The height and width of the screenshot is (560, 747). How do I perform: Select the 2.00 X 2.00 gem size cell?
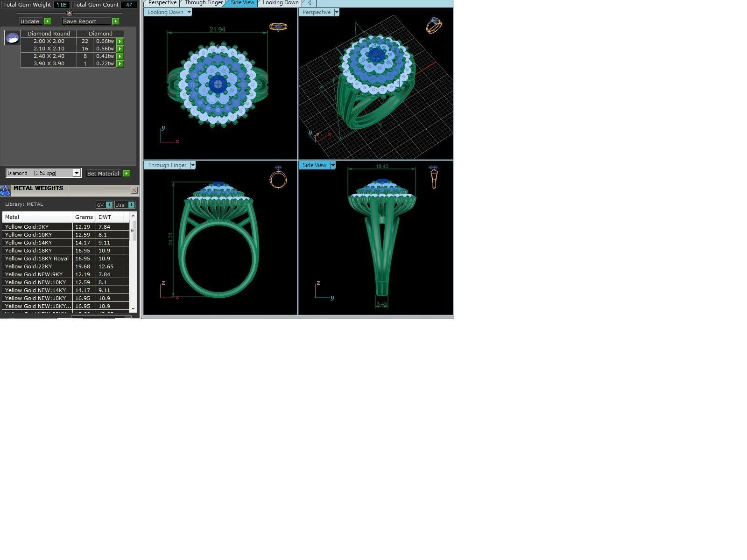49,41
